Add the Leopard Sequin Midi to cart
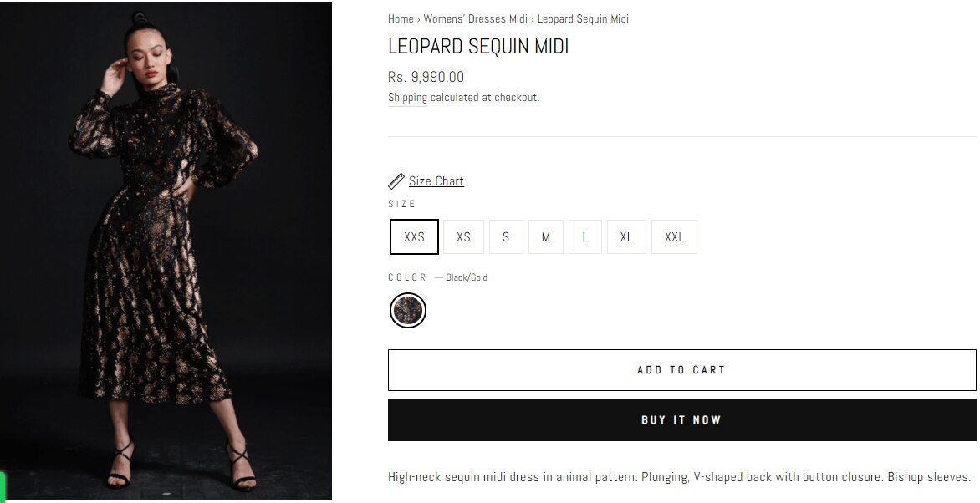 point(681,369)
